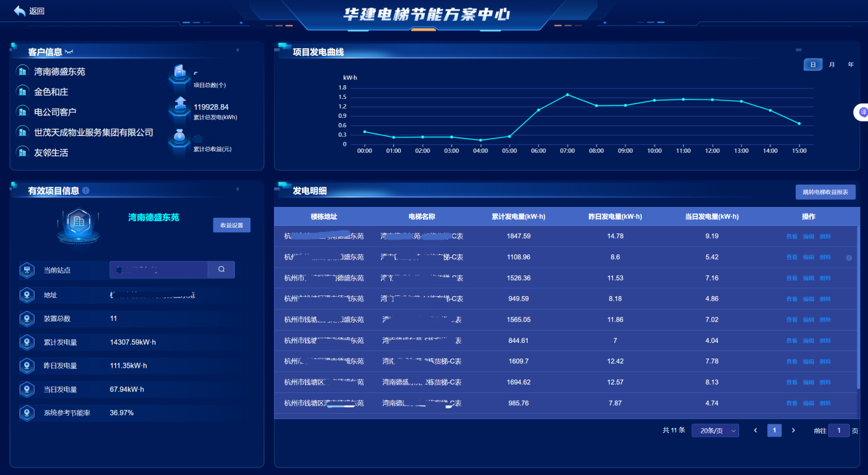Click the 电梯名称 column header
This screenshot has width=868, height=475.
[x=422, y=217]
